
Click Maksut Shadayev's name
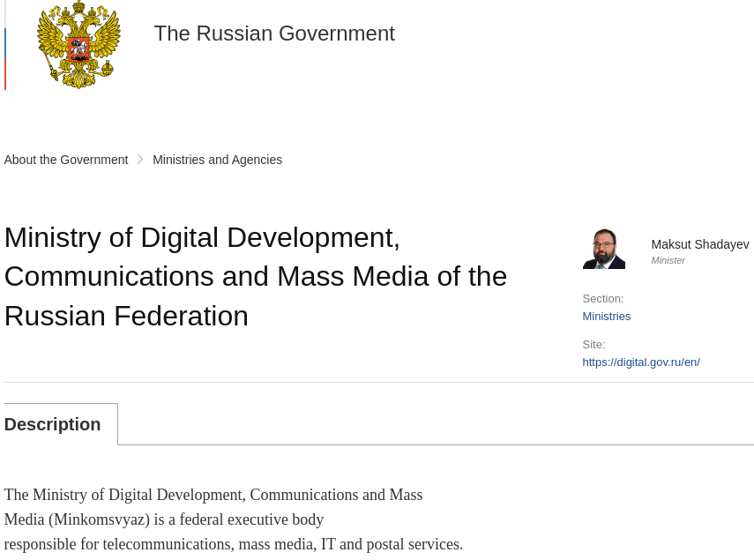[x=699, y=244]
